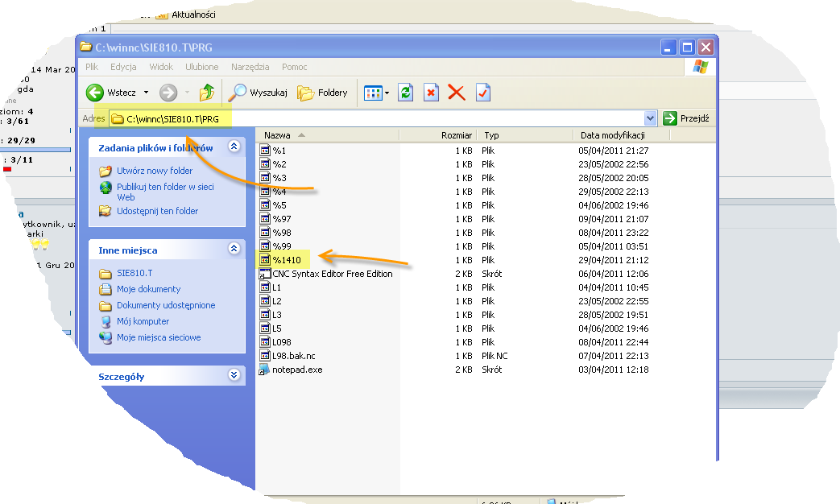Expand the address bar dropdown arrow

click(x=651, y=118)
